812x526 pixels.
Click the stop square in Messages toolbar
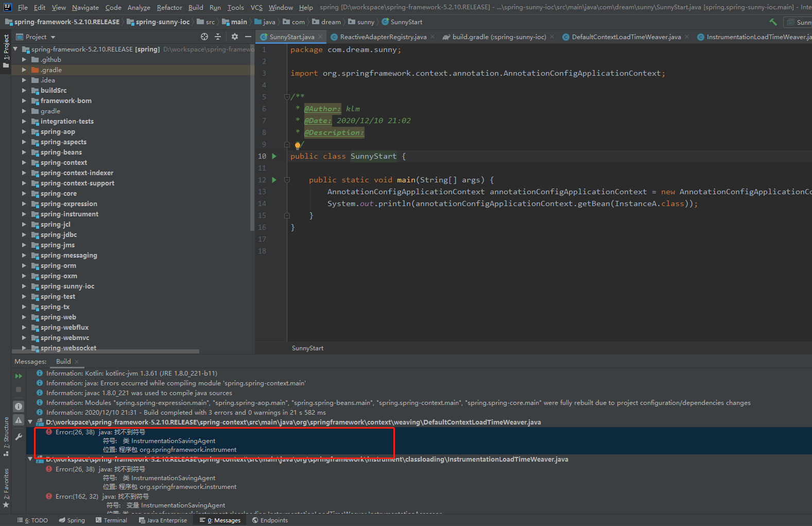[x=19, y=389]
